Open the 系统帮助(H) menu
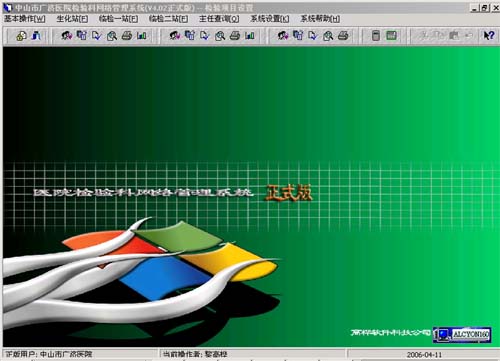500x361 pixels. click(x=320, y=19)
